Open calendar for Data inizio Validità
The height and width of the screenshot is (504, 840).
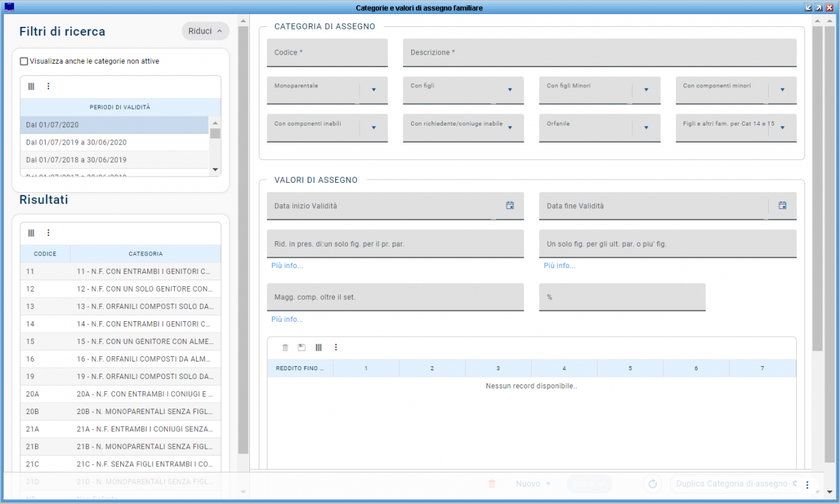click(510, 206)
